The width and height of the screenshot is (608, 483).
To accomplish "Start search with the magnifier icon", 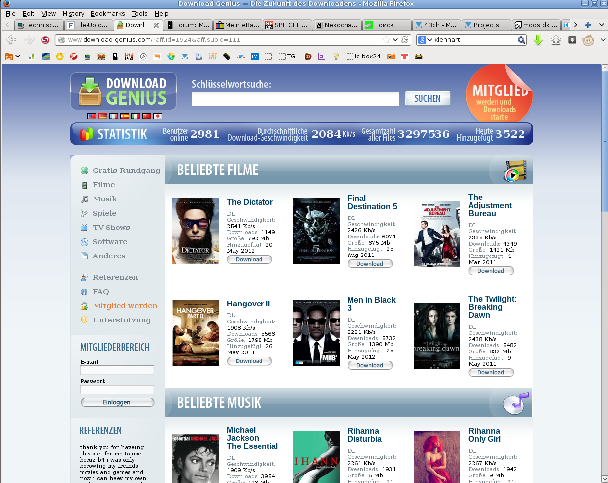I will tap(521, 40).
